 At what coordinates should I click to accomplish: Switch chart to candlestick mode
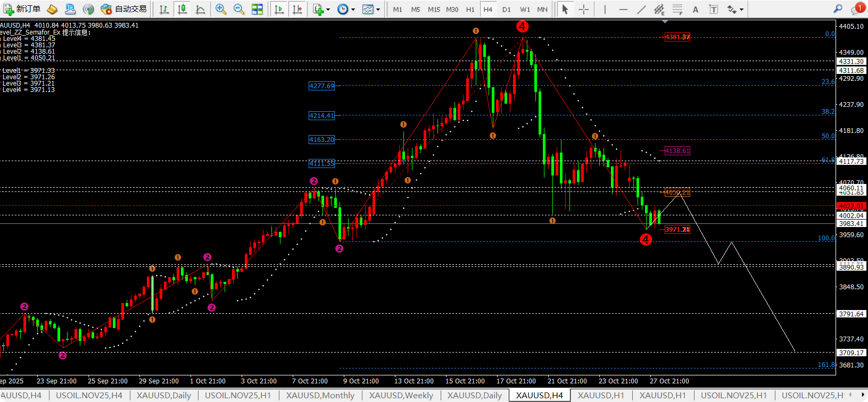(182, 9)
